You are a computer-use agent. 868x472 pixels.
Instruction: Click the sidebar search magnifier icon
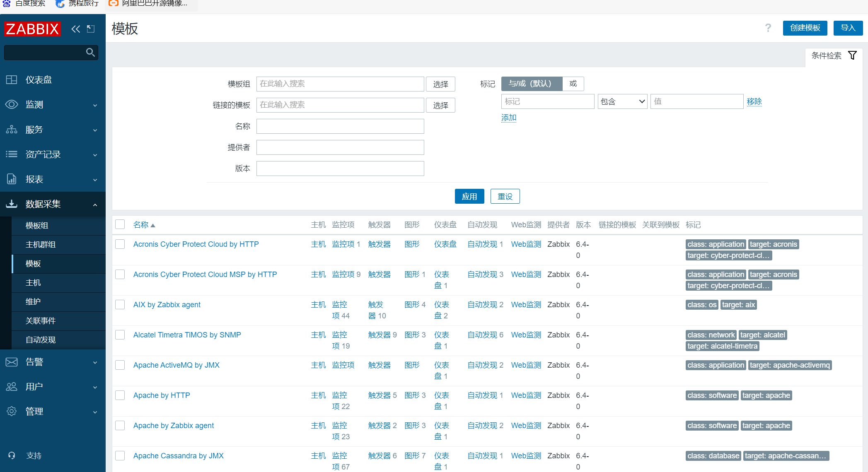(90, 52)
